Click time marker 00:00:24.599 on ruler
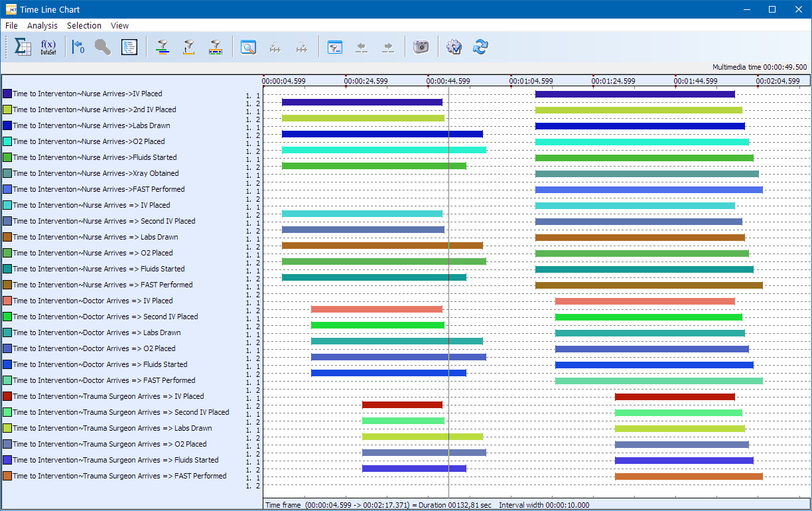The width and height of the screenshot is (812, 511). click(366, 81)
